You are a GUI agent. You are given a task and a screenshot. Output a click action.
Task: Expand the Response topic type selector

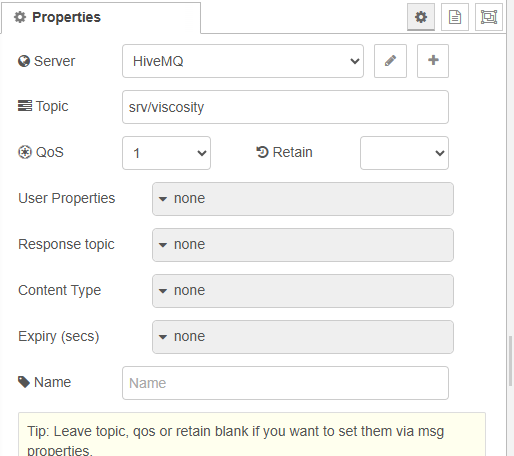(x=303, y=245)
